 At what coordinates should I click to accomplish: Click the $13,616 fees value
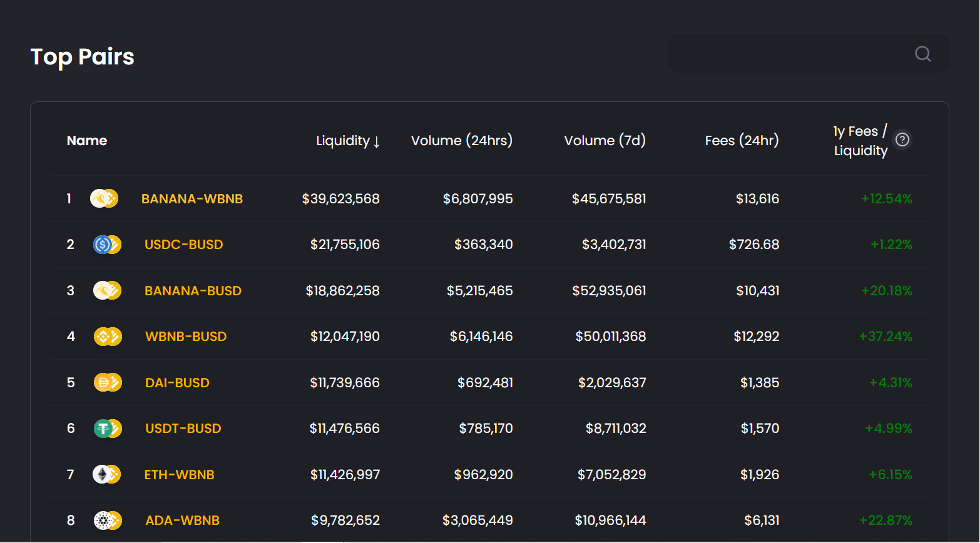(758, 199)
